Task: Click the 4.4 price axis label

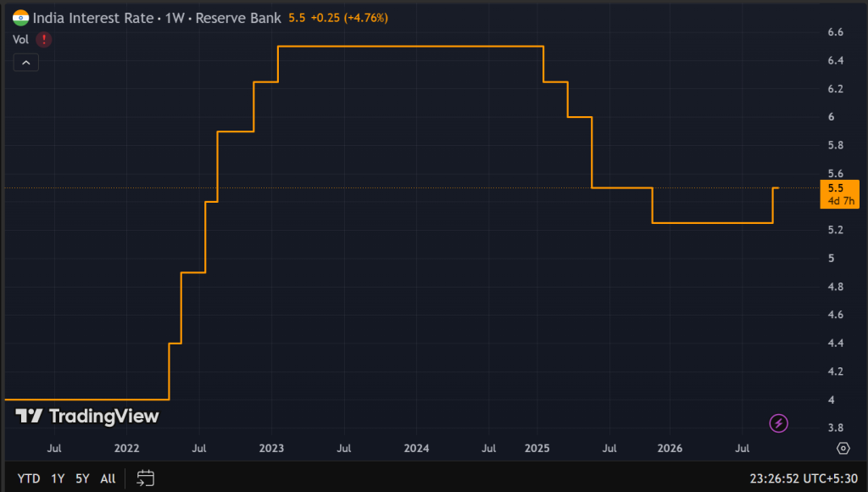Action: (835, 343)
